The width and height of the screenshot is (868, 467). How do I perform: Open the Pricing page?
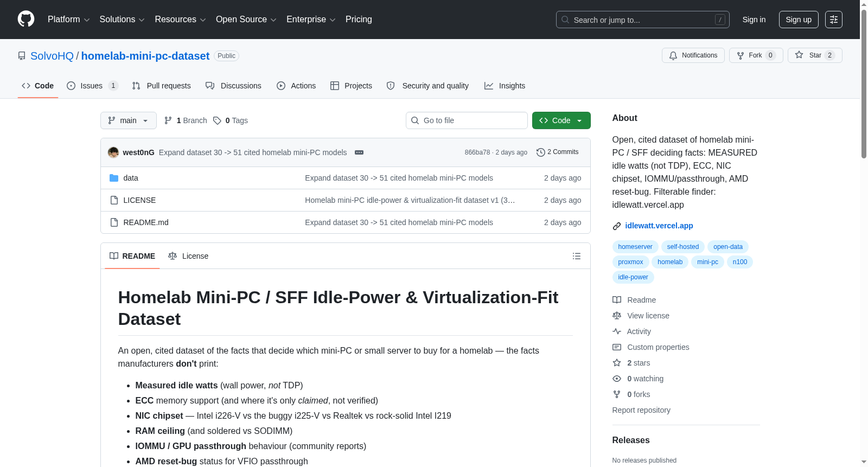pyautogui.click(x=359, y=20)
